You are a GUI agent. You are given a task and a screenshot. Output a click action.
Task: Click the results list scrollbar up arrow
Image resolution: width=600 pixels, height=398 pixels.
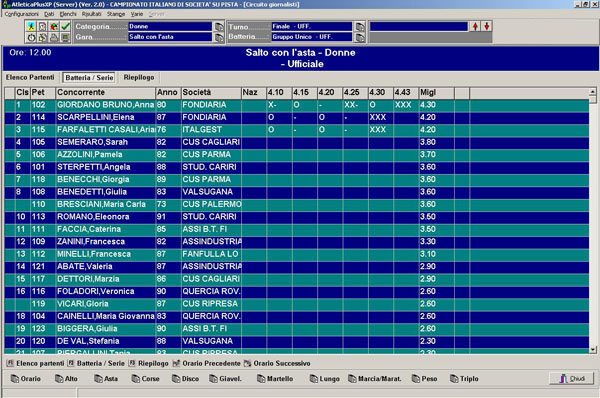coord(593,92)
